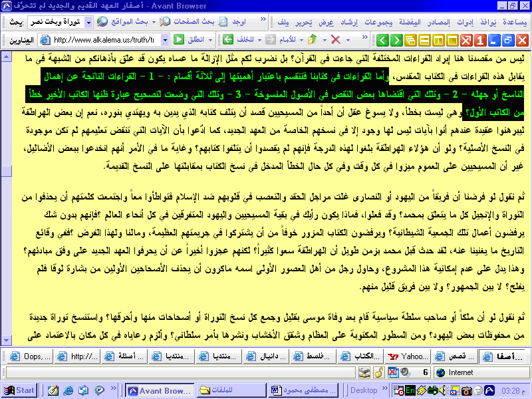
Task: Open the address bar URL dropdown
Action: click(166, 40)
